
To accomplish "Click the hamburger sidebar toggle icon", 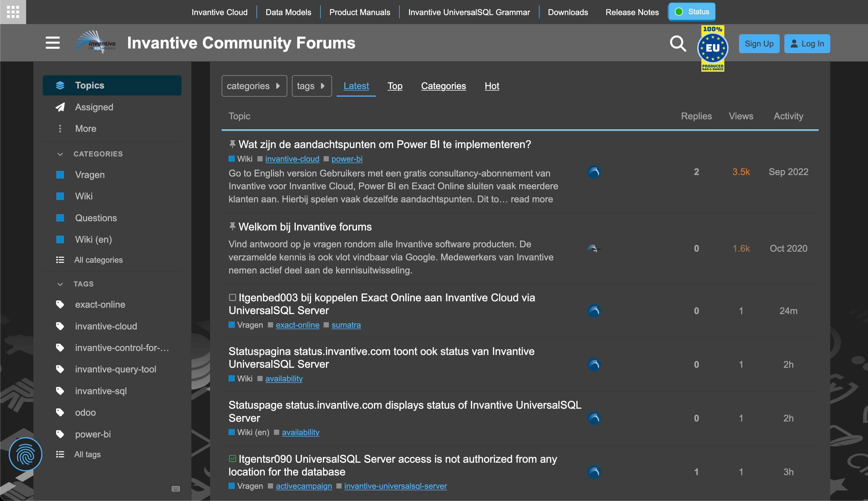I will pyautogui.click(x=52, y=43).
